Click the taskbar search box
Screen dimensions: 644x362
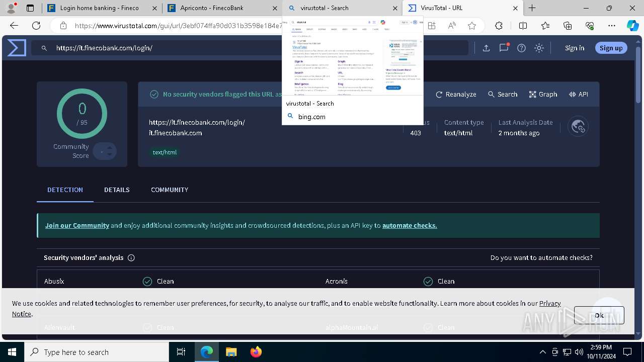(97, 352)
